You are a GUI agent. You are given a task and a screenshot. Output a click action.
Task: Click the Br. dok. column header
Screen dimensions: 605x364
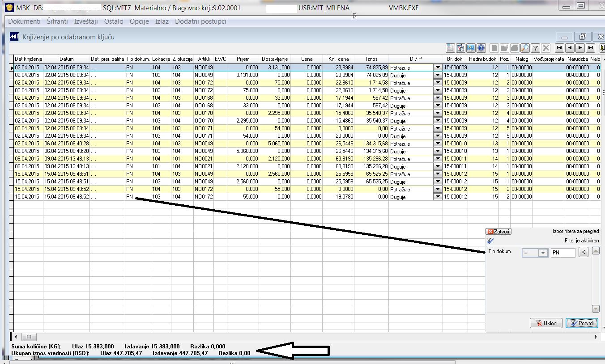[x=455, y=59]
